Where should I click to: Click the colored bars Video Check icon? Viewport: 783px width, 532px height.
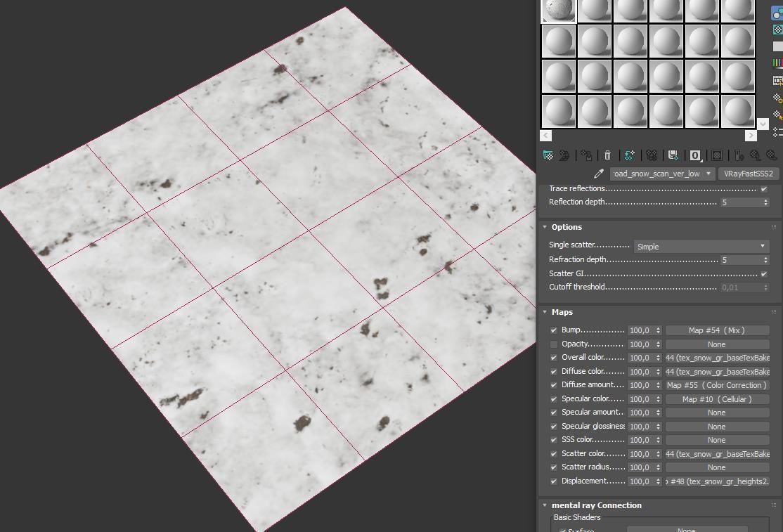tap(777, 63)
